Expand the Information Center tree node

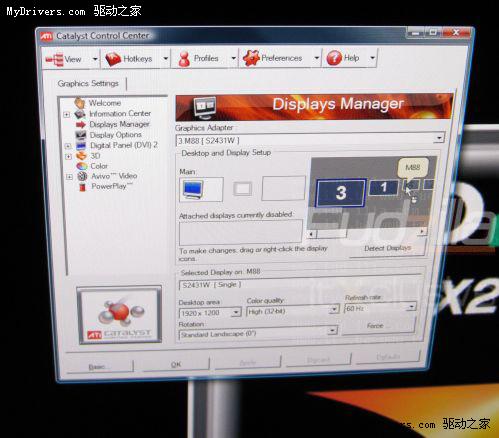[x=67, y=114]
